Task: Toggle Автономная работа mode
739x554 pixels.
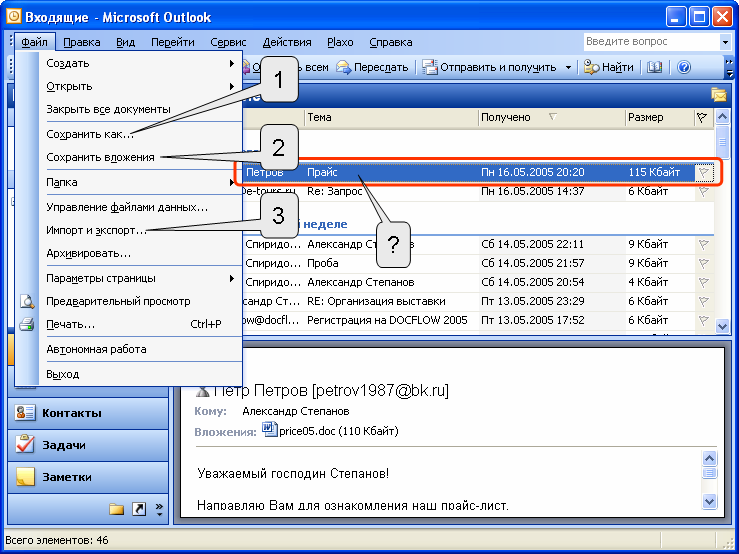Action: [140, 349]
